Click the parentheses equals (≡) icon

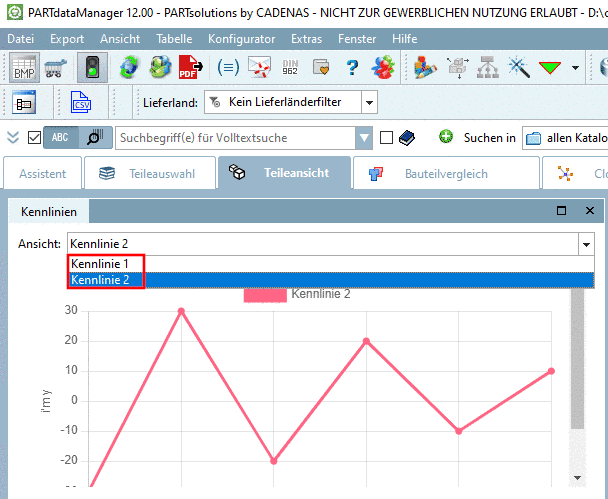pos(228,67)
